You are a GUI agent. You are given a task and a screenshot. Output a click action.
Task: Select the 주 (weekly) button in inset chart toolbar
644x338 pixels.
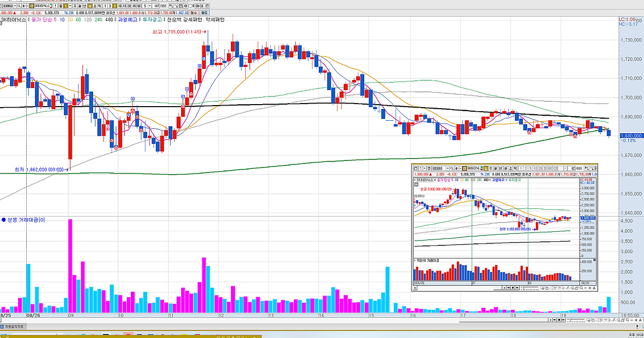coord(491,168)
